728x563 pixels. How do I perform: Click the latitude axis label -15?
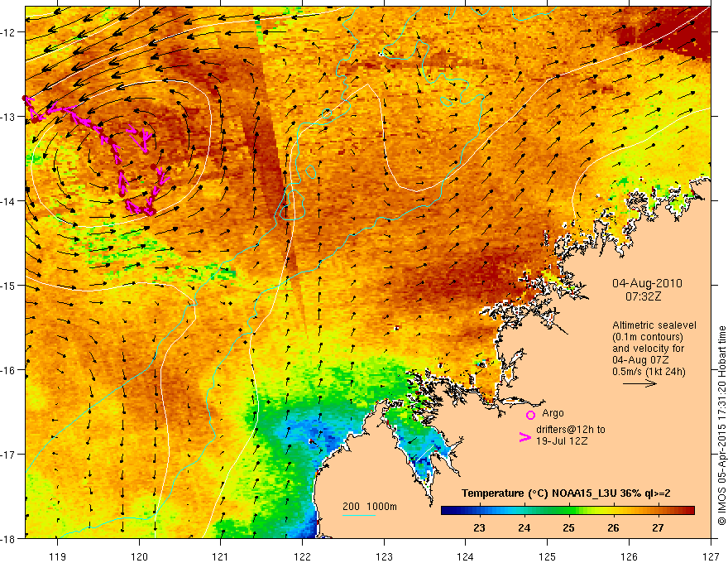pyautogui.click(x=9, y=286)
